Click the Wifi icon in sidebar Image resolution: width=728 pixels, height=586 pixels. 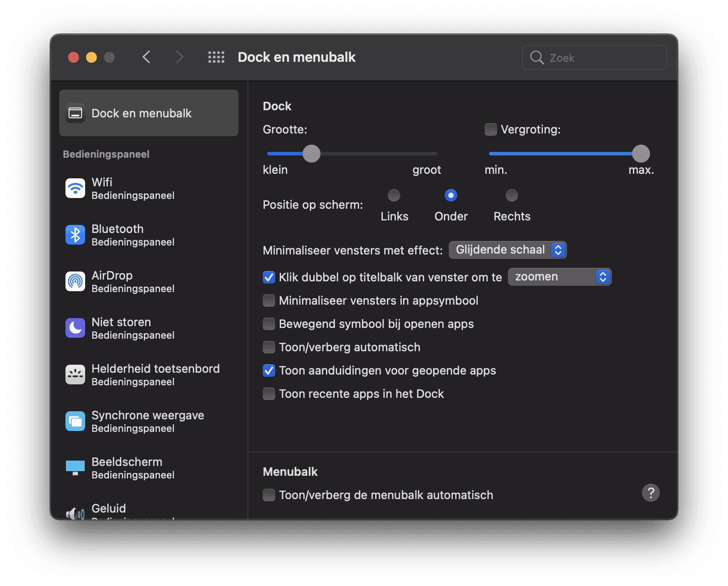click(75, 188)
